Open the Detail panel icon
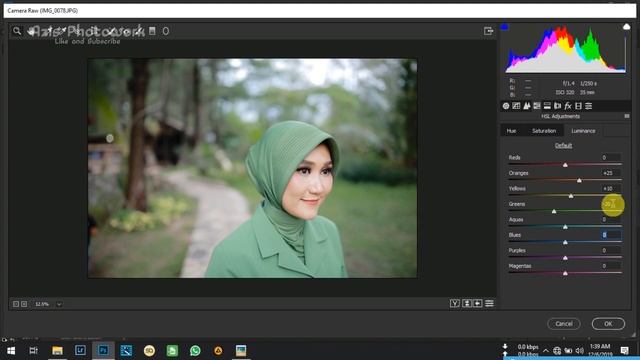Screen dimensions: 640x360 [x=527, y=106]
